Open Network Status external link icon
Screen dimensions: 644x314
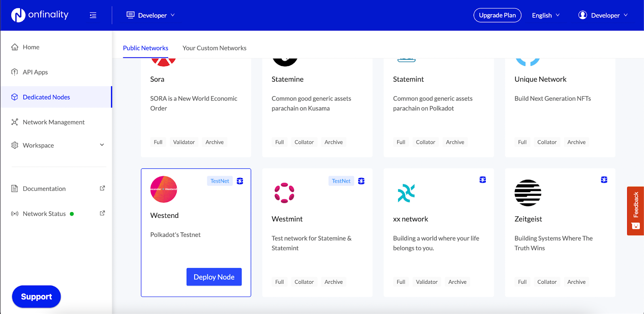click(x=102, y=213)
